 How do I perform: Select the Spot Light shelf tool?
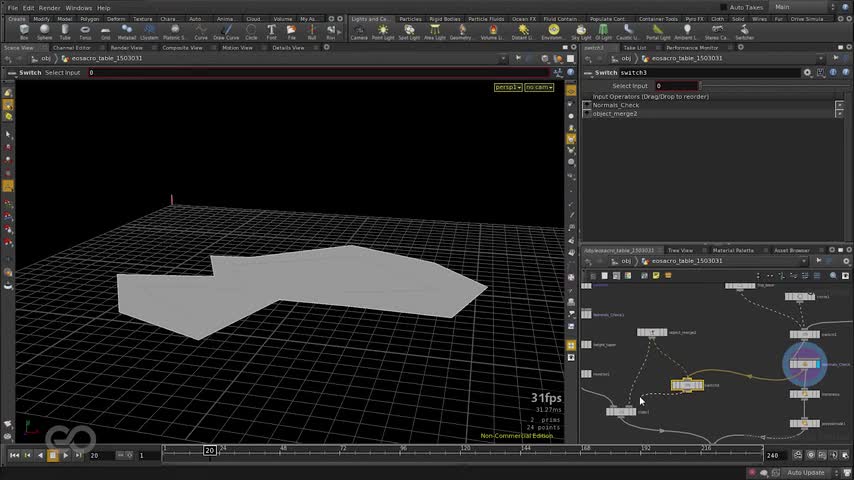pyautogui.click(x=409, y=31)
